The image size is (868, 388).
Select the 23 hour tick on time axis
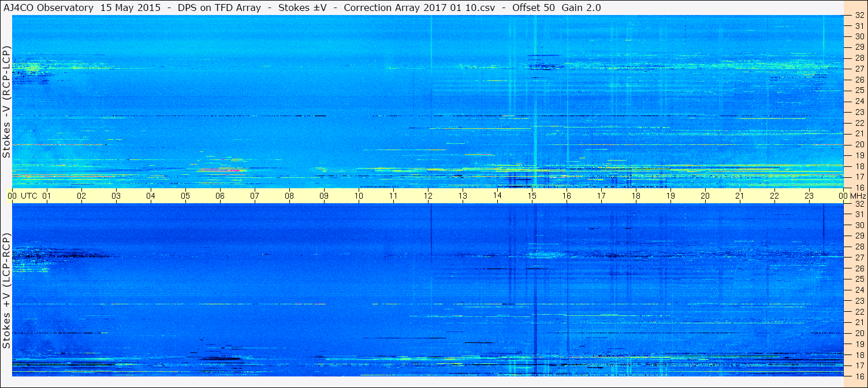(809, 196)
